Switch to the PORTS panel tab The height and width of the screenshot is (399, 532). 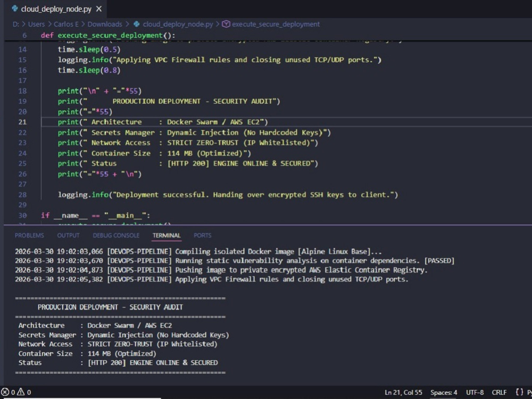[203, 236]
